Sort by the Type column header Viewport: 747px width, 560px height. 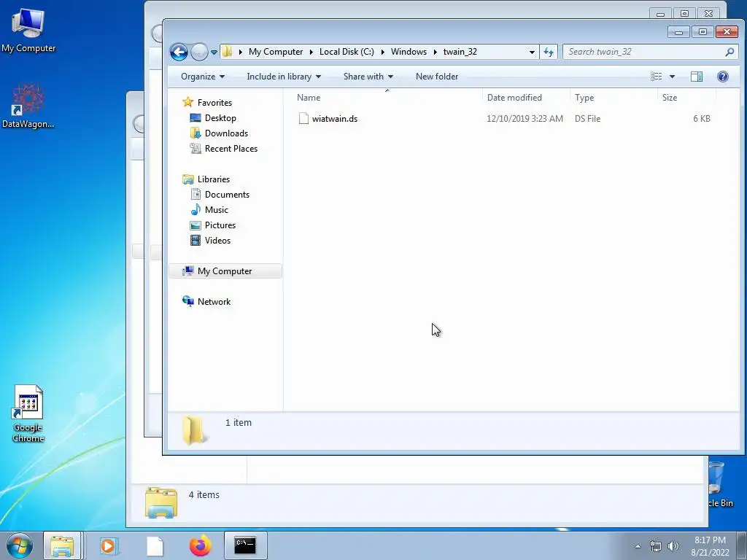(x=584, y=98)
